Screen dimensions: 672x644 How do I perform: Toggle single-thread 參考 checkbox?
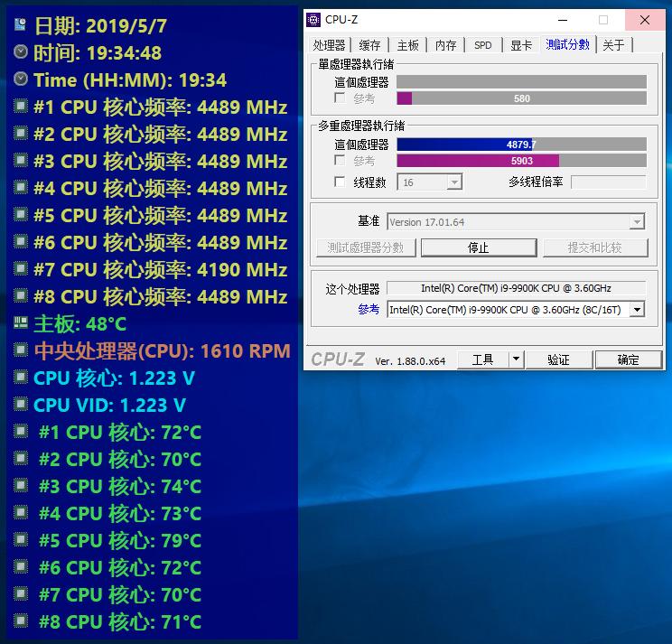click(x=340, y=98)
